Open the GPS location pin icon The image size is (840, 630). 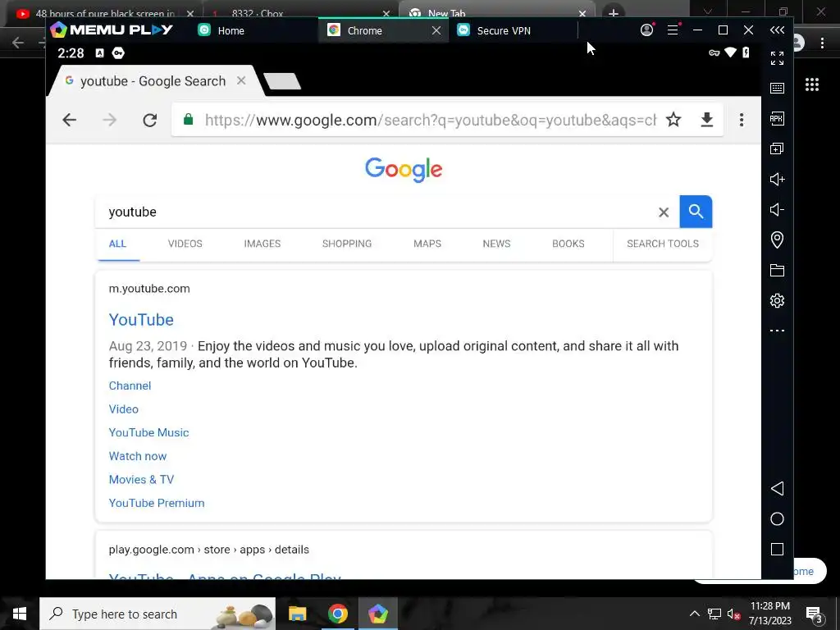pyautogui.click(x=777, y=240)
